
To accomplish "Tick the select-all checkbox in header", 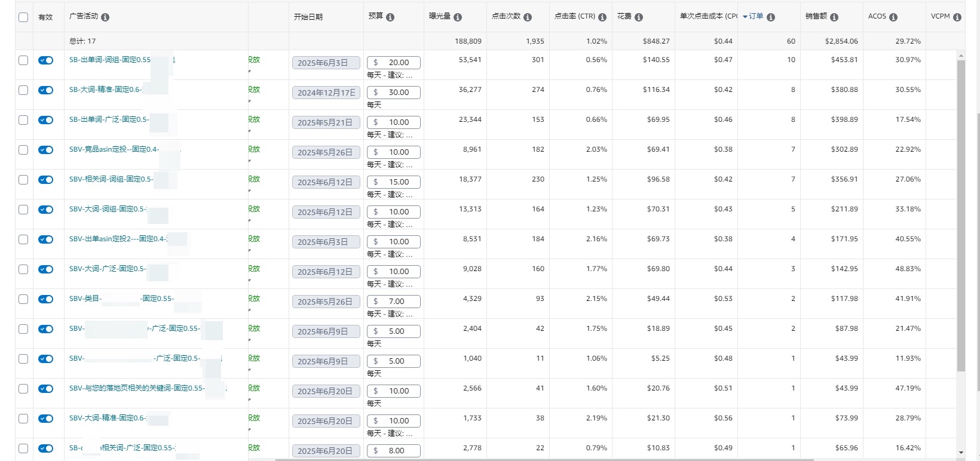I will [x=23, y=17].
